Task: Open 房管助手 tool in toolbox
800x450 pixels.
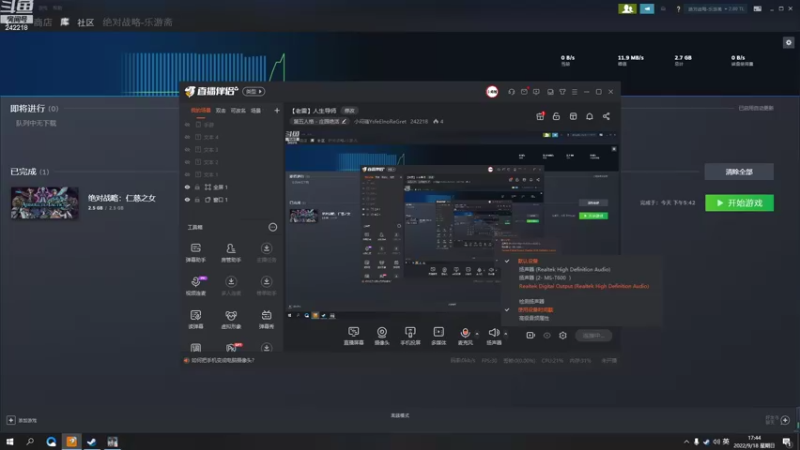Action: coord(231,253)
